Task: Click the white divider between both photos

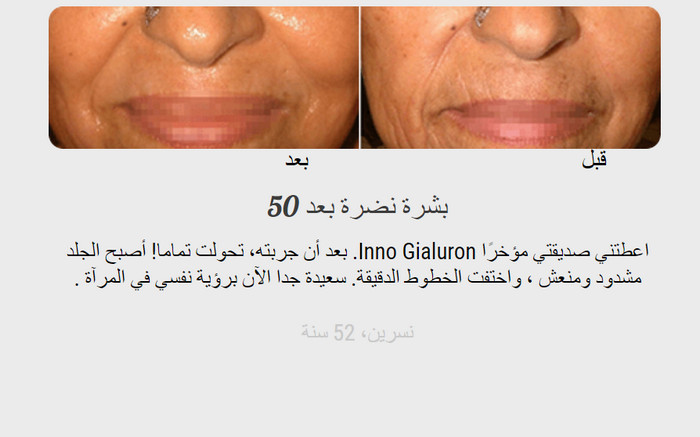Action: [360, 77]
